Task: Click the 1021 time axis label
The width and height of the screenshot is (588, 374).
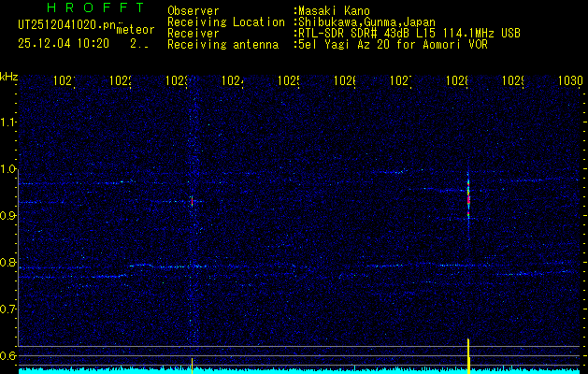Action: click(65, 81)
